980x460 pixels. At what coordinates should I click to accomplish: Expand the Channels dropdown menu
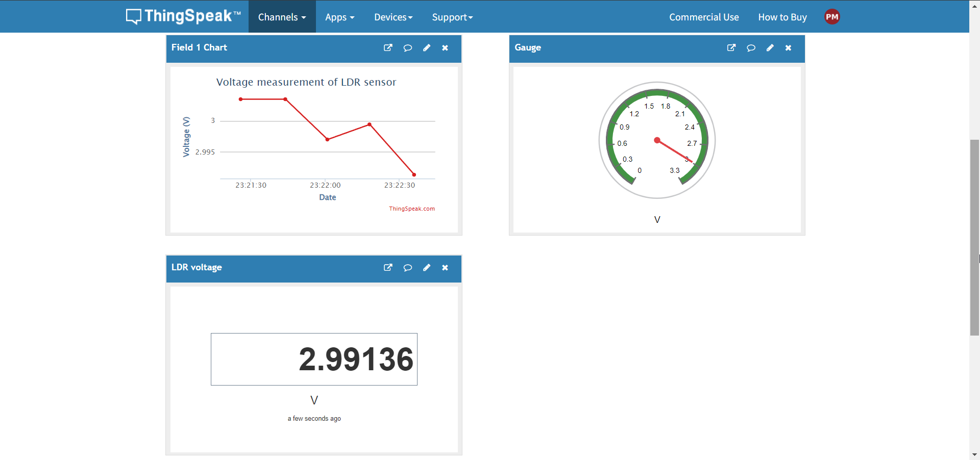tap(282, 17)
